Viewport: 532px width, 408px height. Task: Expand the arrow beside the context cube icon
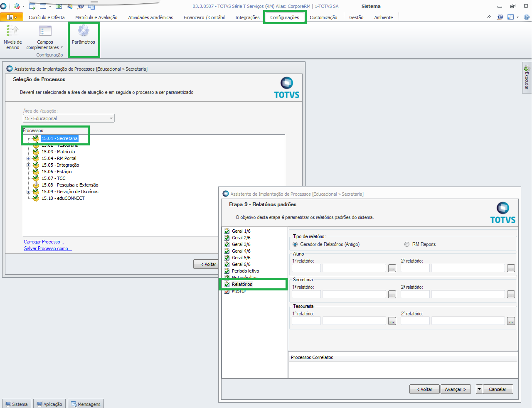23,7
